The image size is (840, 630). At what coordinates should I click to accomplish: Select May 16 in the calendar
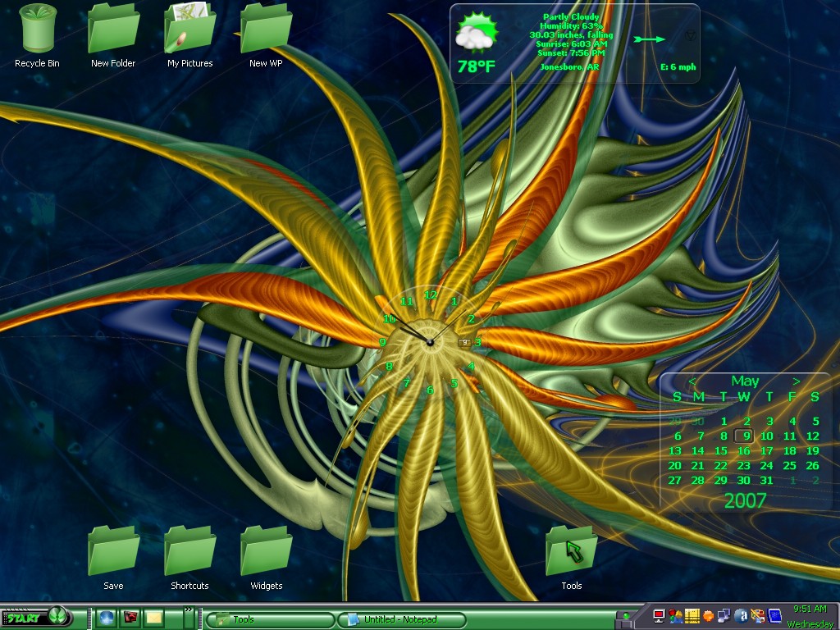click(743, 451)
